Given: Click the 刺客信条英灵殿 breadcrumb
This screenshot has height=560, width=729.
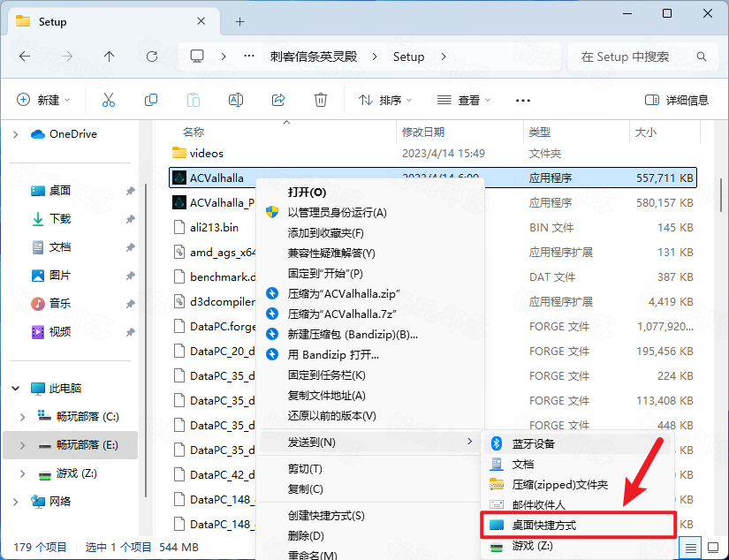Looking at the screenshot, I should point(314,57).
